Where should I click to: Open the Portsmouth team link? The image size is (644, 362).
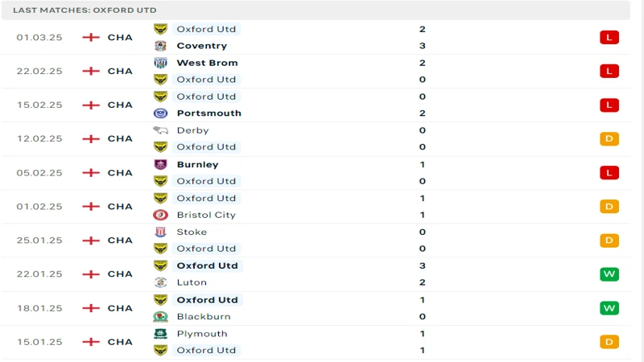(x=209, y=113)
